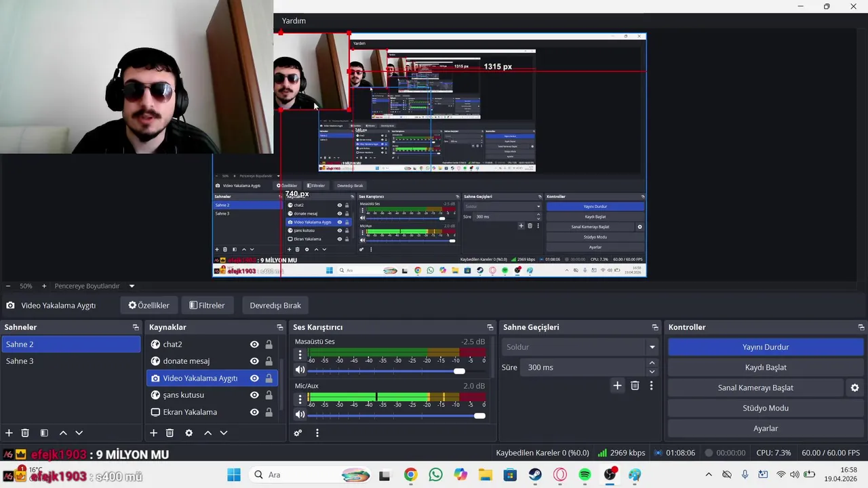Move the scene up using the Sahneler up arrow
The image size is (868, 488).
coord(63,433)
